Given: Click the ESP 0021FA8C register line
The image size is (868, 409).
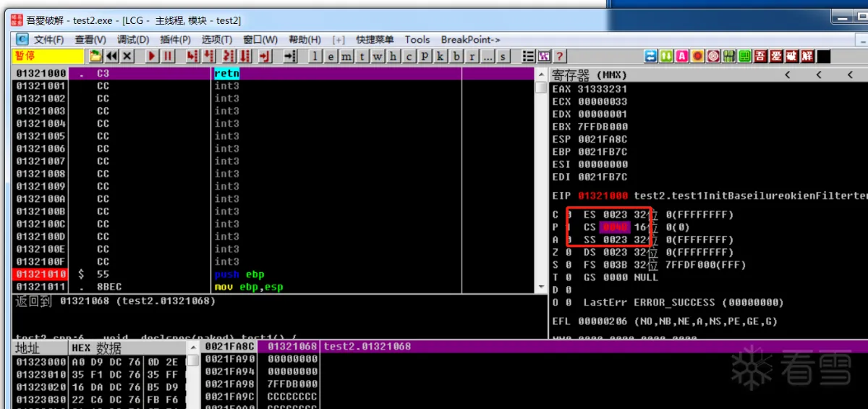Looking at the screenshot, I should click(590, 139).
